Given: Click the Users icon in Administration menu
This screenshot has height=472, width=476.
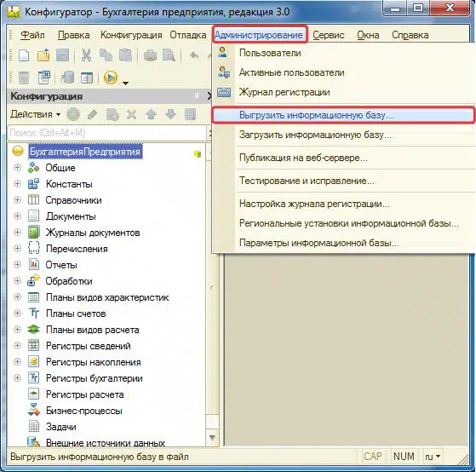Looking at the screenshot, I should pyautogui.click(x=223, y=52).
